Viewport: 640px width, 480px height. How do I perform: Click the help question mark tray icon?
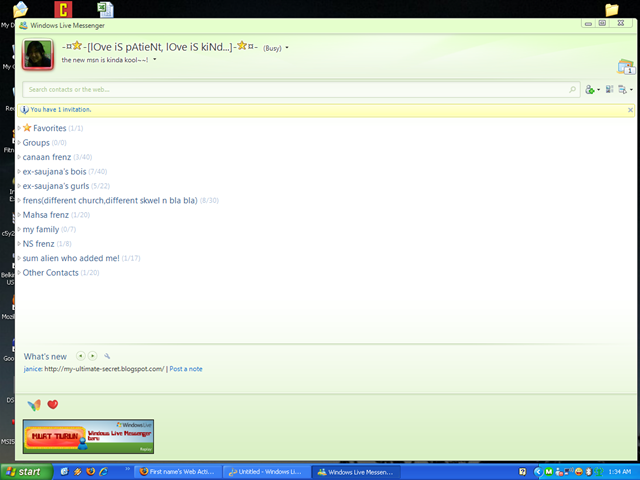(x=522, y=472)
